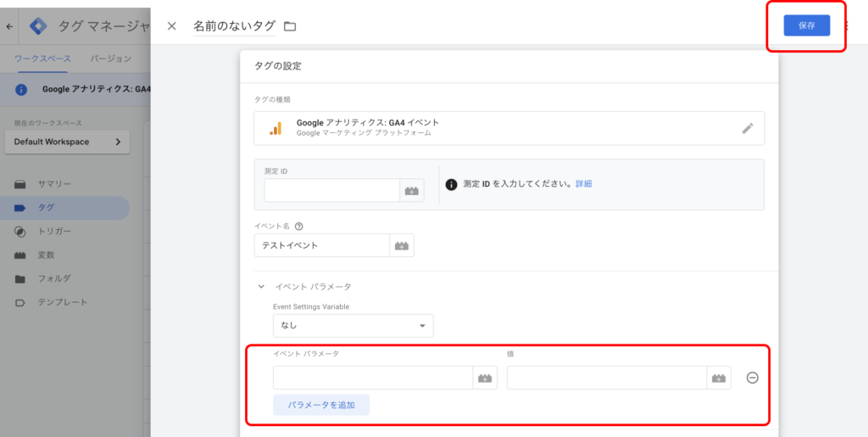Open the Event Settings Variable dropdown showing なし
This screenshot has height=437, width=868.
click(x=353, y=326)
